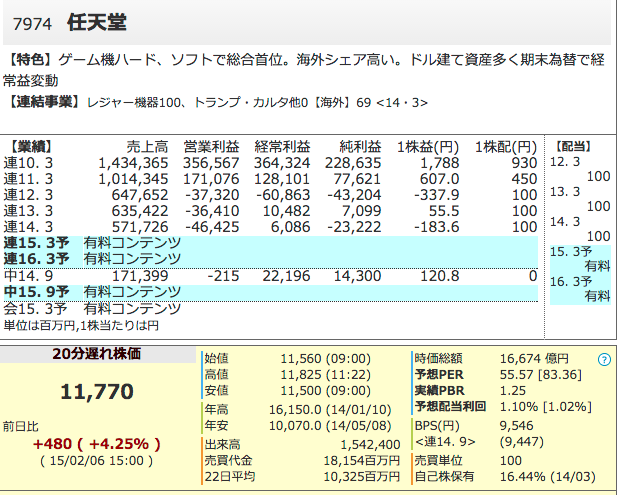Viewport: 617px width, 495px height.
Task: Click the 予想配当利回 label
Action: [450, 406]
